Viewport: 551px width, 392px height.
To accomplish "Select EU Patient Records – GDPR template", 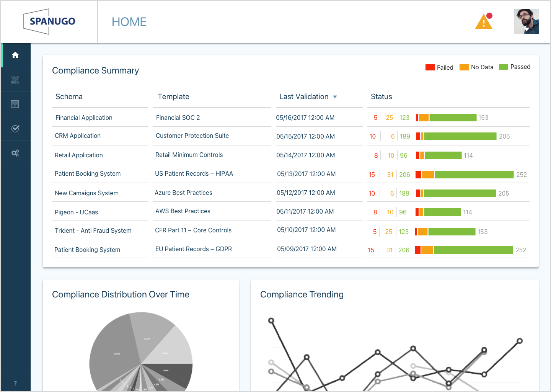I will click(194, 249).
